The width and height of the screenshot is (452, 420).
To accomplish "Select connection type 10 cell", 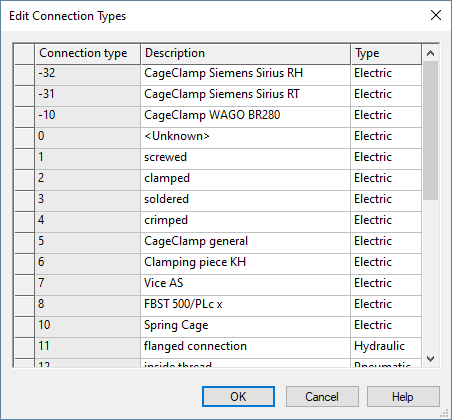I will pos(88,327).
